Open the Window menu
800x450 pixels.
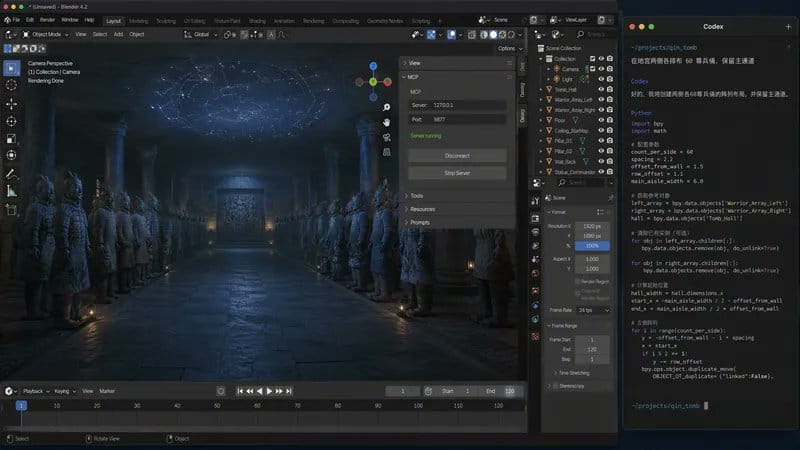70,20
